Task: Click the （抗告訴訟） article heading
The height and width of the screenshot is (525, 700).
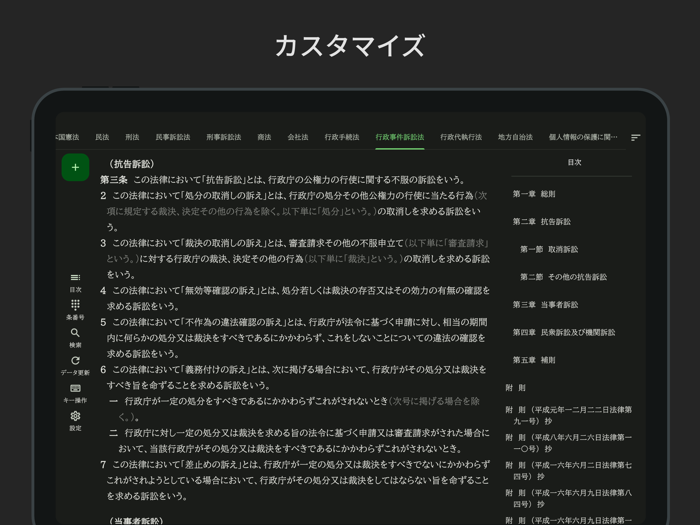Action: point(132,164)
